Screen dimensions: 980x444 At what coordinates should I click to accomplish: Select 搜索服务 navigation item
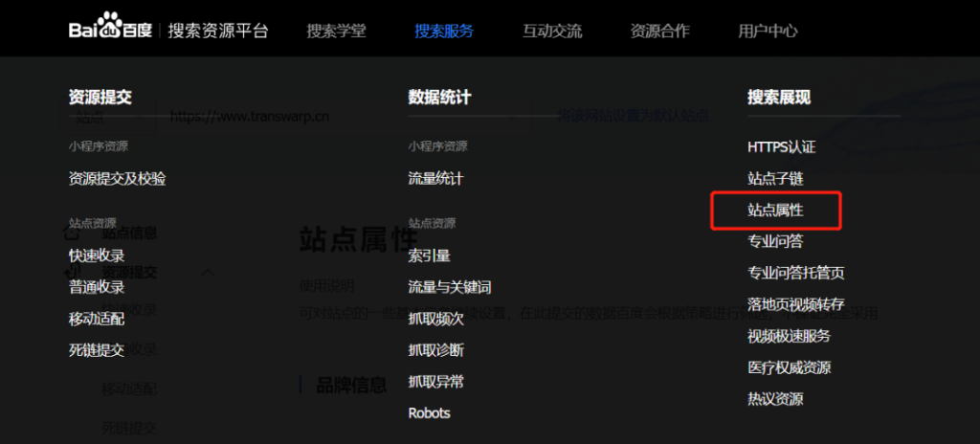pyautogui.click(x=444, y=31)
